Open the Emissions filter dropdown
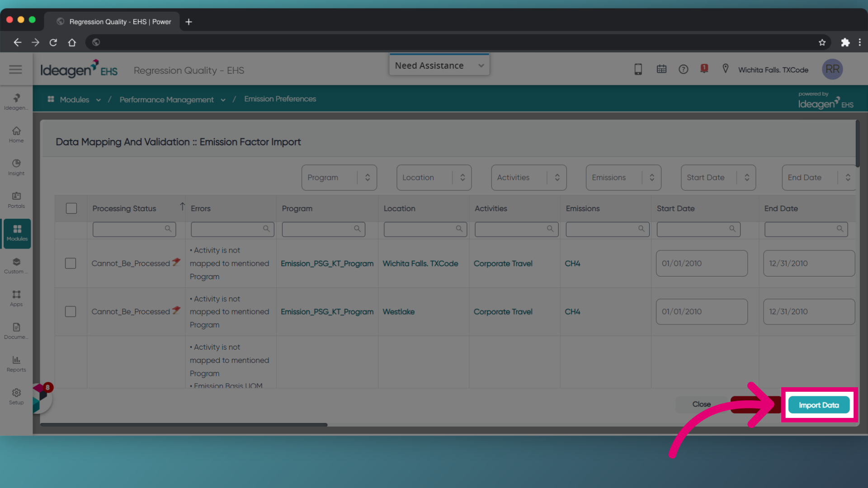The image size is (868, 488). [623, 178]
